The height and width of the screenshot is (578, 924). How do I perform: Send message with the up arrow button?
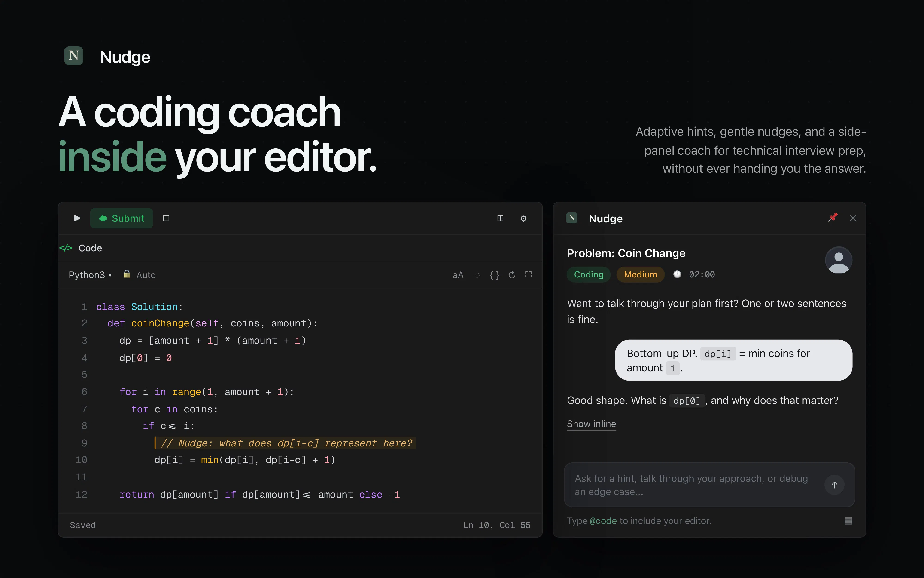(835, 485)
